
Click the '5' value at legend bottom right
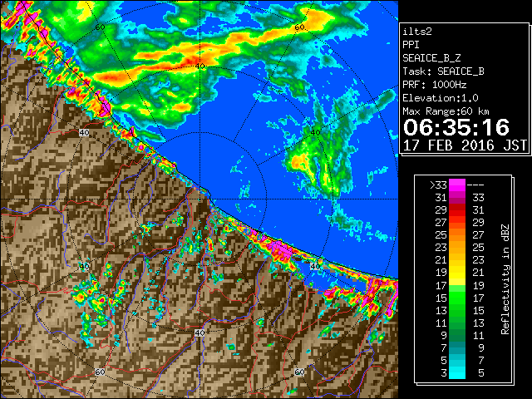click(480, 373)
